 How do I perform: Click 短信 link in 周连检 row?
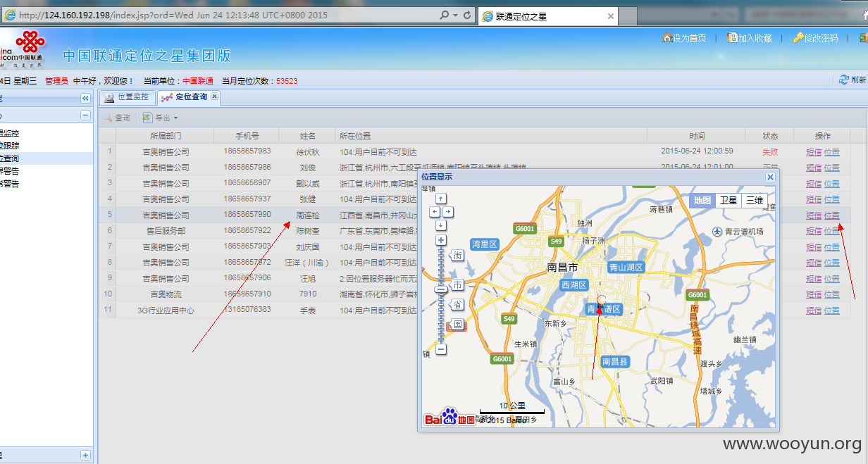[x=814, y=215]
